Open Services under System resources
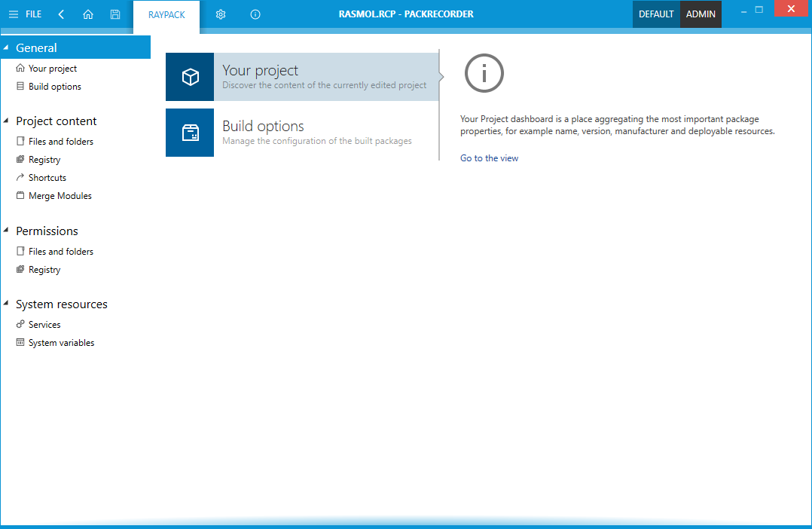The width and height of the screenshot is (812, 529). tap(44, 325)
